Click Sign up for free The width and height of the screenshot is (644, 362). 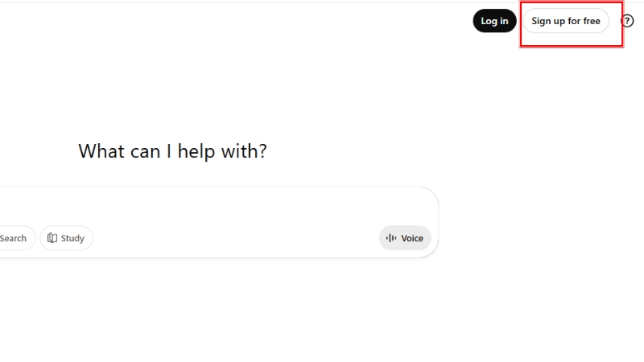click(565, 21)
